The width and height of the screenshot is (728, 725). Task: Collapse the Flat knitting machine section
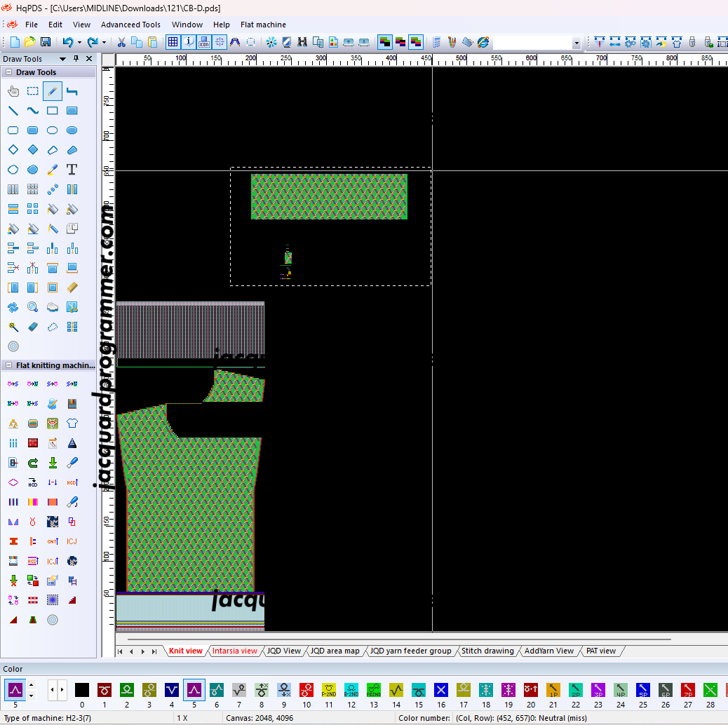click(x=8, y=365)
